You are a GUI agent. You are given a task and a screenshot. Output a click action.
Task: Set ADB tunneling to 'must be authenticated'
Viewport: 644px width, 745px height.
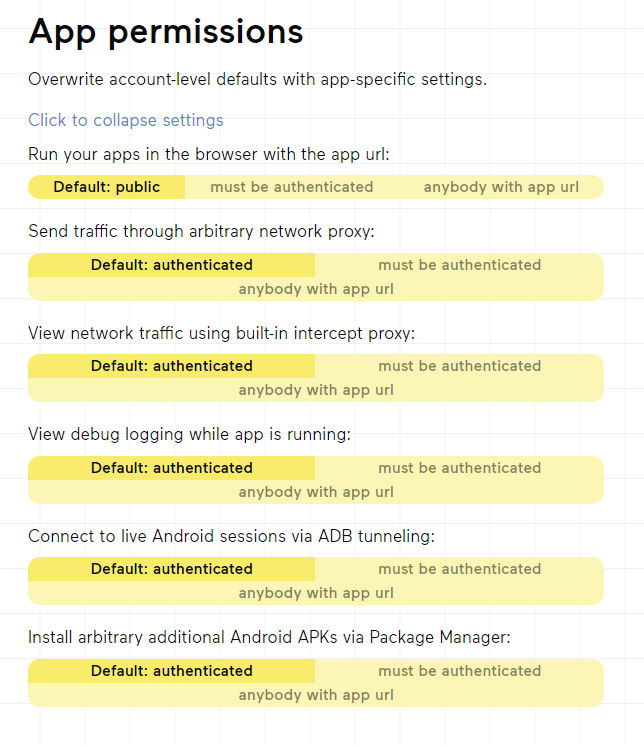click(459, 569)
